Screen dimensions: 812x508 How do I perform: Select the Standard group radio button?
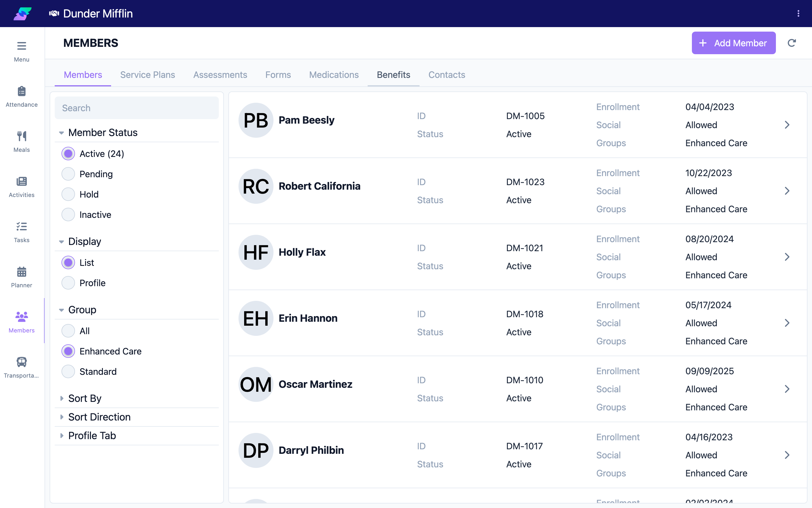tap(68, 372)
